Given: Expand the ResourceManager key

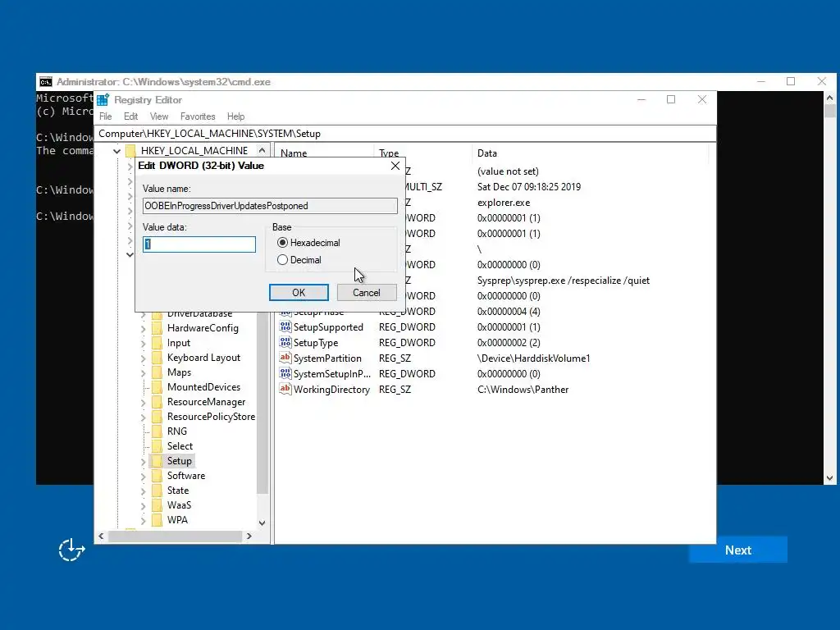Looking at the screenshot, I should pos(143,402).
